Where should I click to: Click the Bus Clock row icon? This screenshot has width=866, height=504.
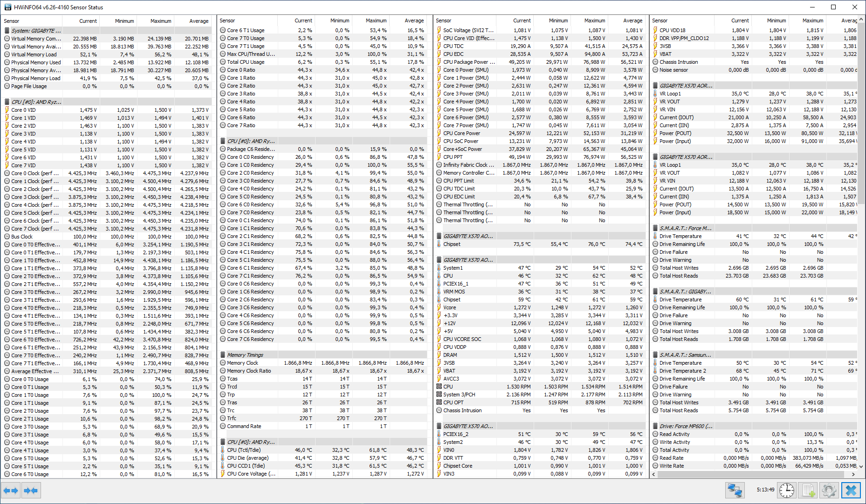coord(7,237)
